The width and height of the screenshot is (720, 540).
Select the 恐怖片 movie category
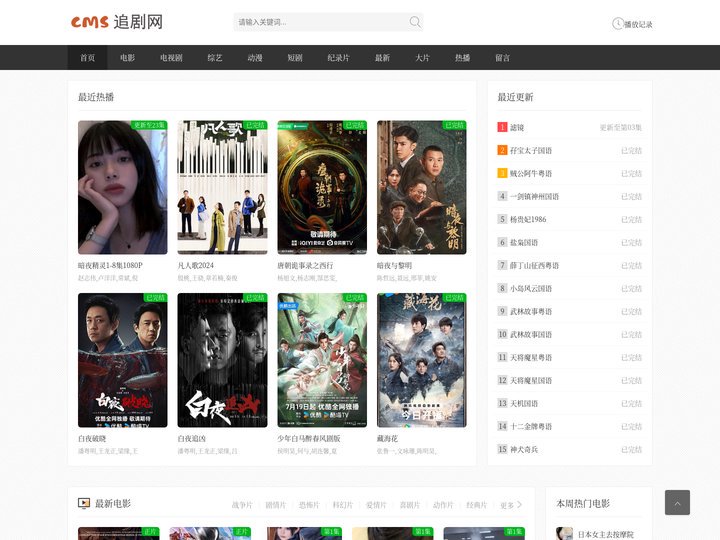click(309, 505)
